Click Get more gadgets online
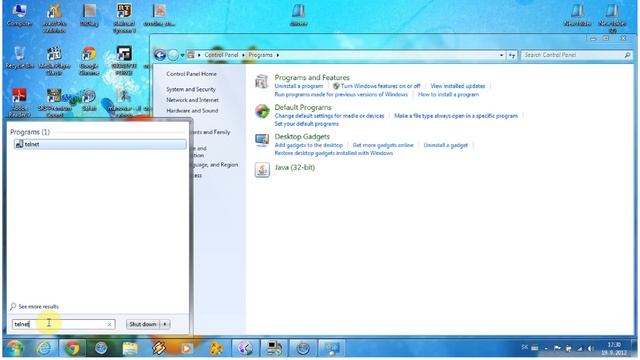The height and width of the screenshot is (360, 640). pyautogui.click(x=383, y=145)
